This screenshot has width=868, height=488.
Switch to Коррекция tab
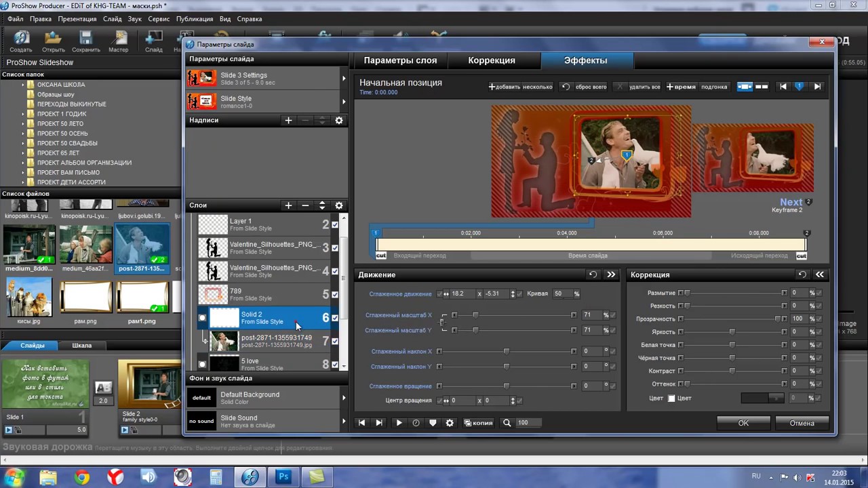(x=492, y=60)
